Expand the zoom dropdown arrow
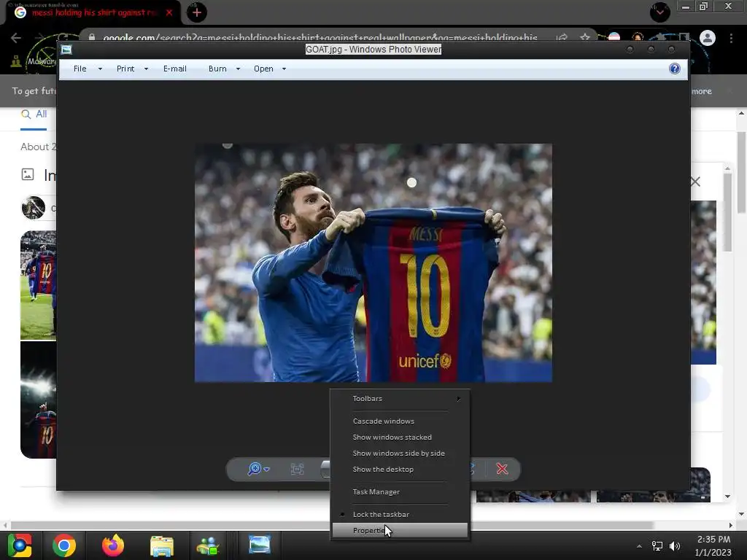Image resolution: width=747 pixels, height=560 pixels. pyautogui.click(x=267, y=470)
